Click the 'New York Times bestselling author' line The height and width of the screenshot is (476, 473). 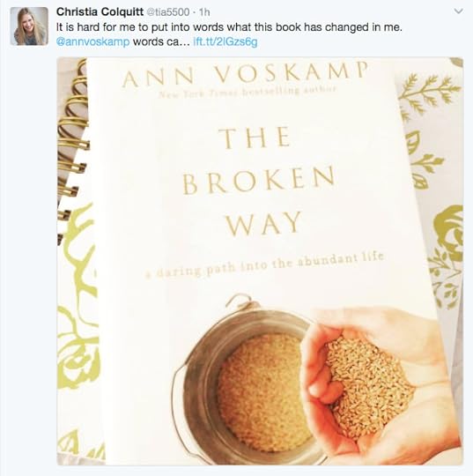tap(248, 92)
